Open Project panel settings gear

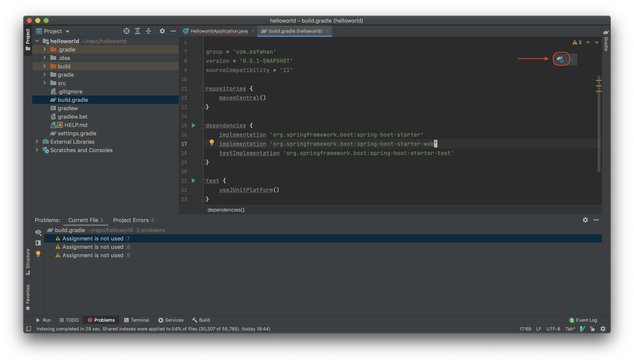[x=162, y=31]
